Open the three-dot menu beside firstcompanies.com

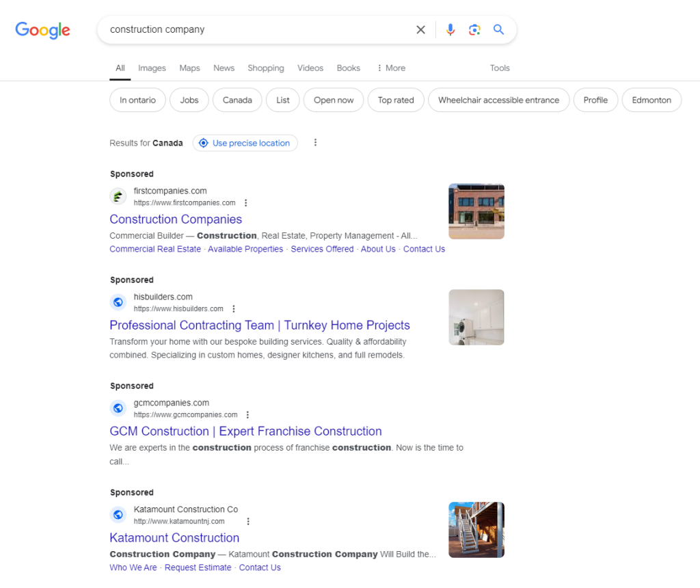pyautogui.click(x=245, y=202)
